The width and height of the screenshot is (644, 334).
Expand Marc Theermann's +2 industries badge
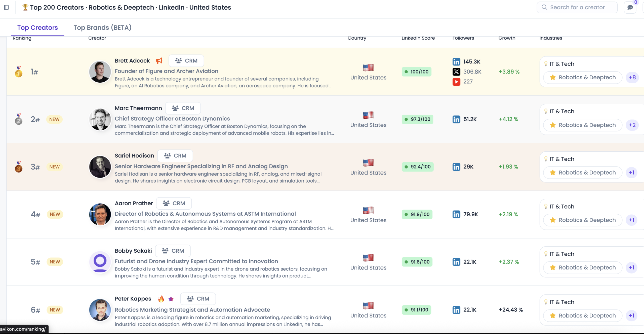pos(632,125)
